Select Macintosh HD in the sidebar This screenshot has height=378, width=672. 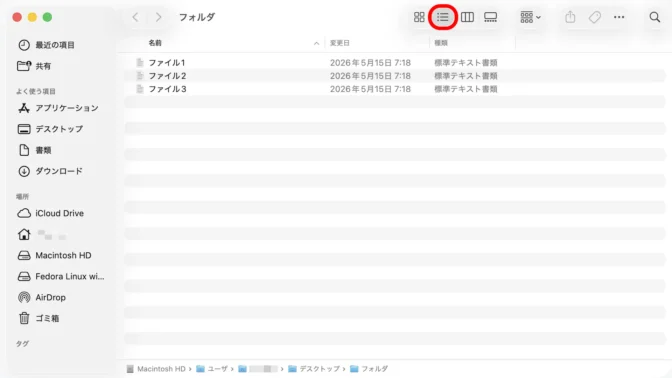pyautogui.click(x=54, y=255)
